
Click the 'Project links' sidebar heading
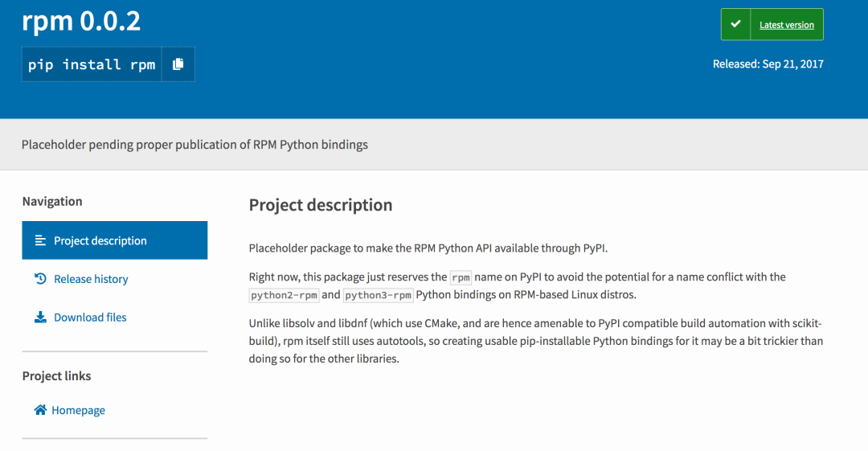pos(56,376)
